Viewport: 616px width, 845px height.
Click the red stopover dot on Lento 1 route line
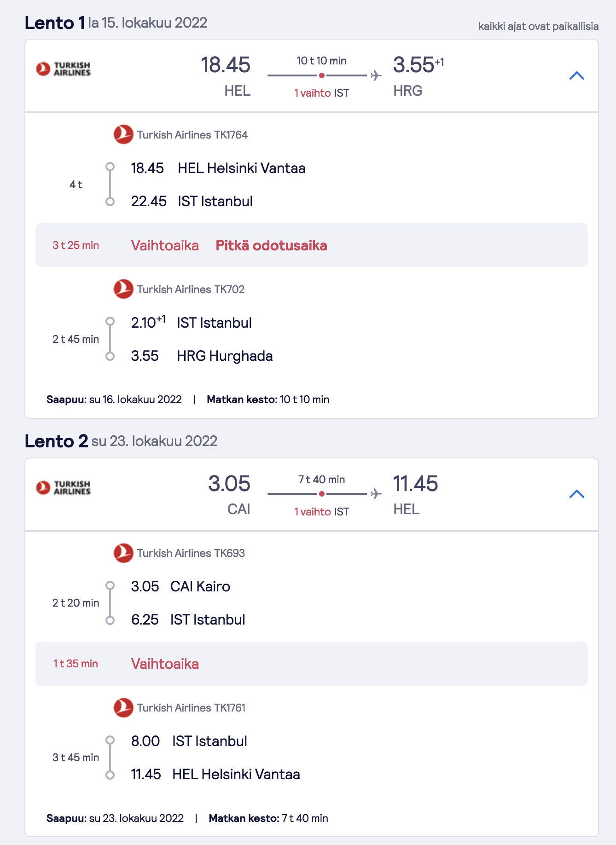click(322, 75)
